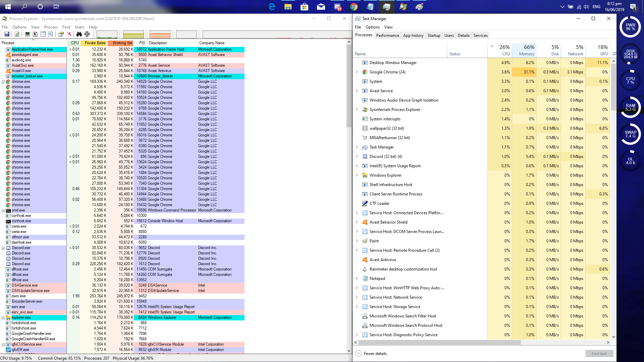
Task: Collapse the cmd.exe process tree
Action: pyautogui.click(x=3, y=210)
